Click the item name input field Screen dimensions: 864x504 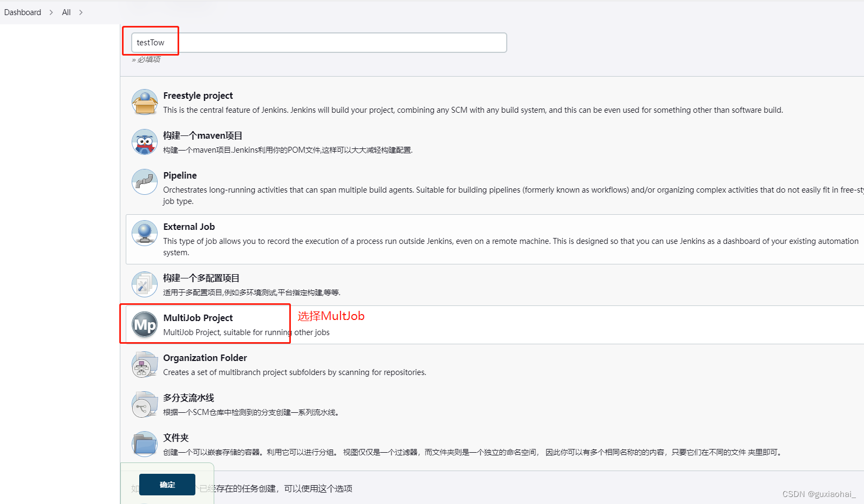[x=319, y=43]
